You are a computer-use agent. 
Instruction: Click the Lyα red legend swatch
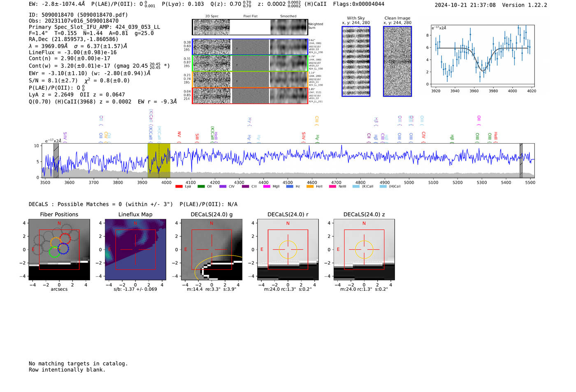coord(179,186)
